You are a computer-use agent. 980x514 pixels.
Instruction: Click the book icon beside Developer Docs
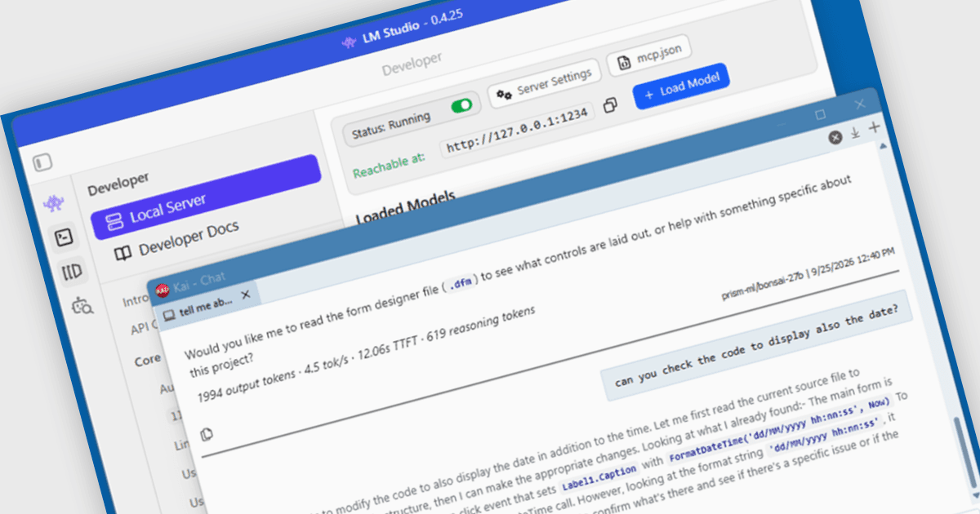tap(122, 254)
